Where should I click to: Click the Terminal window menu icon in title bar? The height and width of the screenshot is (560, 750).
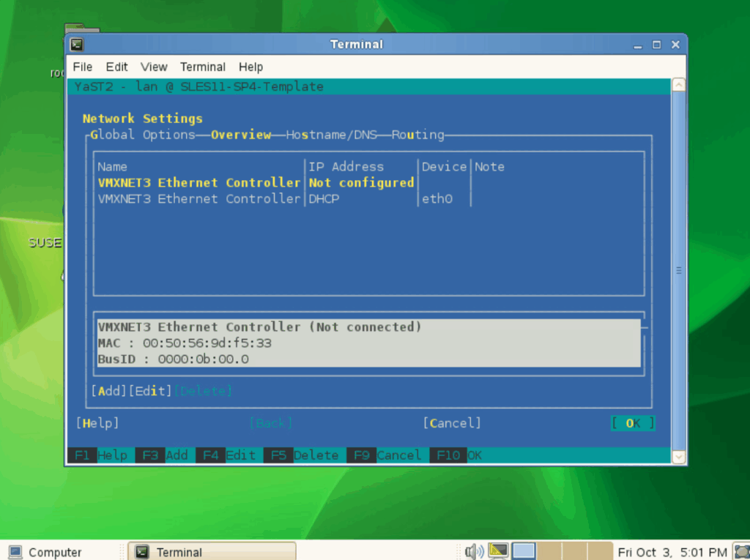[76, 45]
